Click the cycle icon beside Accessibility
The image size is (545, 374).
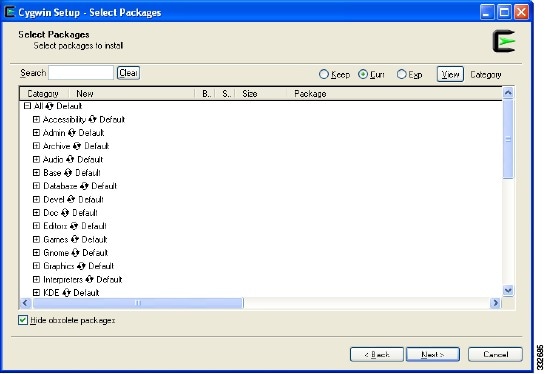92,120
